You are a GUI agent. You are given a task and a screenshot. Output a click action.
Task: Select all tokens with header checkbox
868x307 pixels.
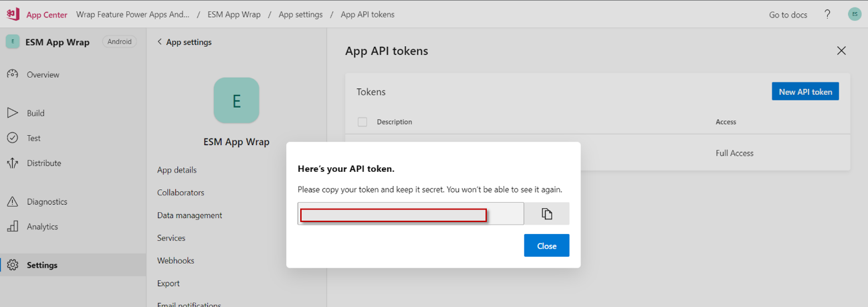(x=362, y=122)
